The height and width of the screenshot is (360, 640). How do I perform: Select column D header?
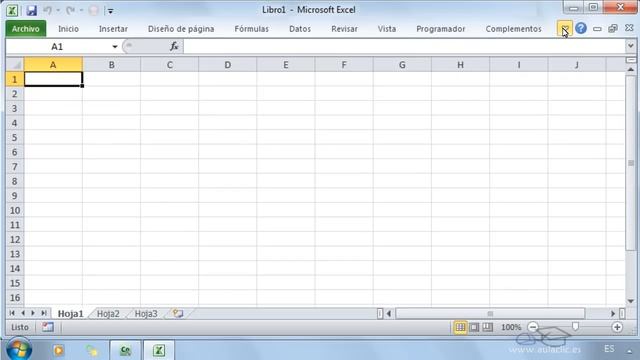pos(227,64)
